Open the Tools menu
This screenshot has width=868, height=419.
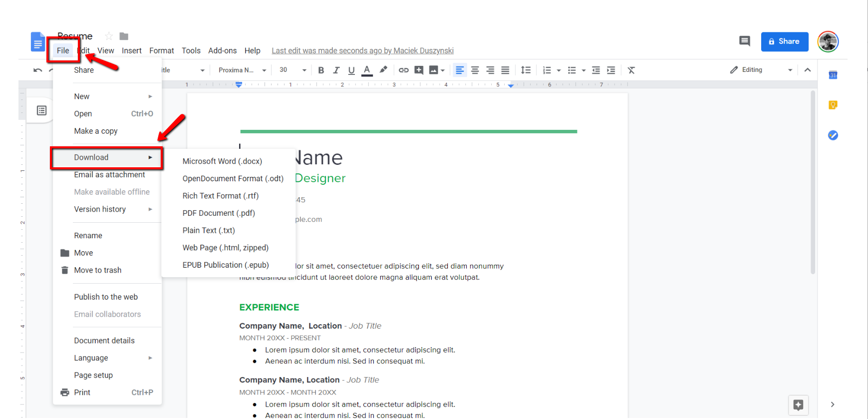tap(191, 50)
